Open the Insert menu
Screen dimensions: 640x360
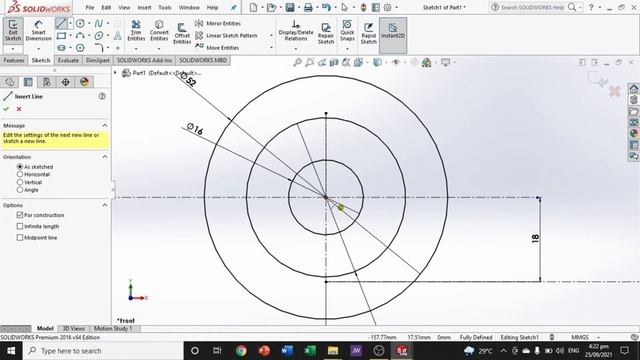point(144,7)
